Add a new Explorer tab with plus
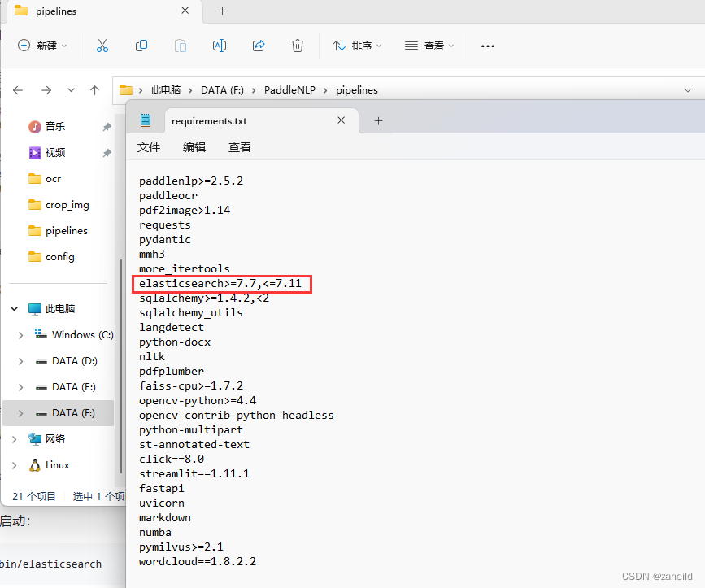 222,11
